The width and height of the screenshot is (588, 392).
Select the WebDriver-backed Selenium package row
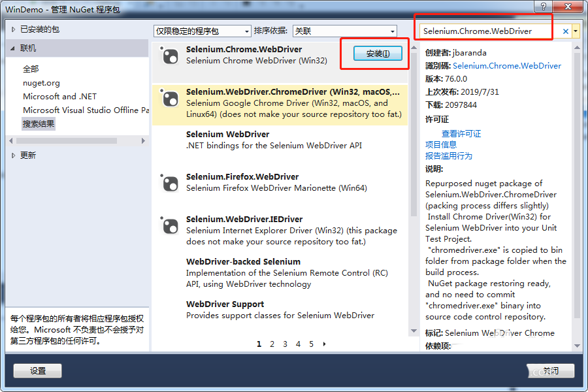[280, 274]
